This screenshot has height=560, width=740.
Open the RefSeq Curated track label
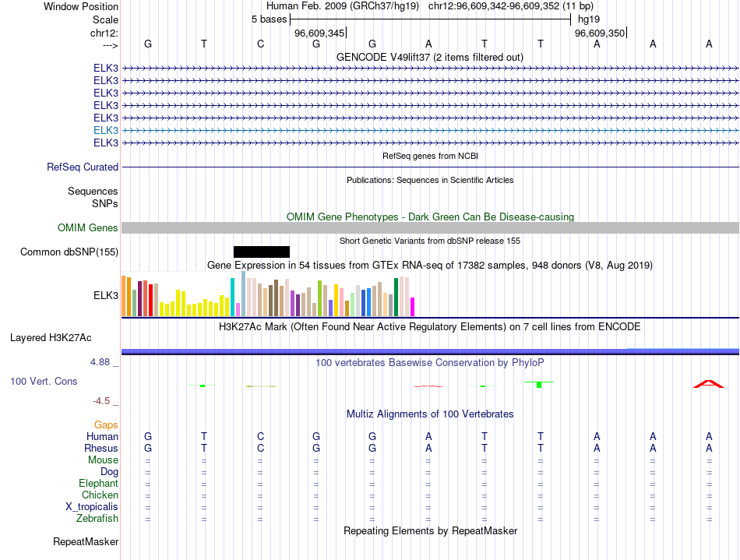coord(83,167)
